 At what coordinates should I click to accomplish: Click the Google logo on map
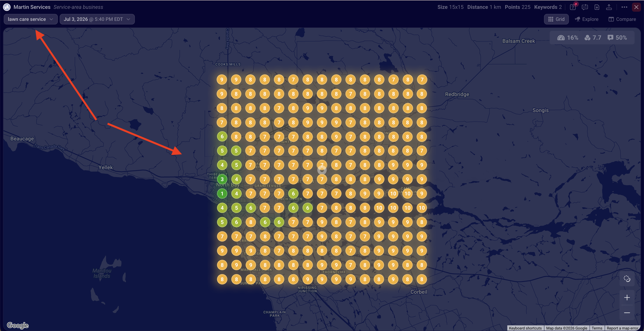click(18, 325)
